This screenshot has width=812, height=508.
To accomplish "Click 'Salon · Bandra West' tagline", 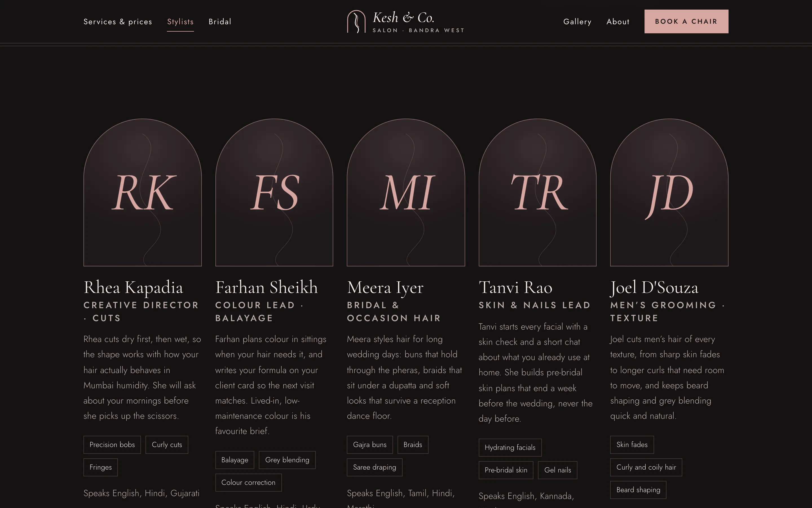I will coord(418,30).
